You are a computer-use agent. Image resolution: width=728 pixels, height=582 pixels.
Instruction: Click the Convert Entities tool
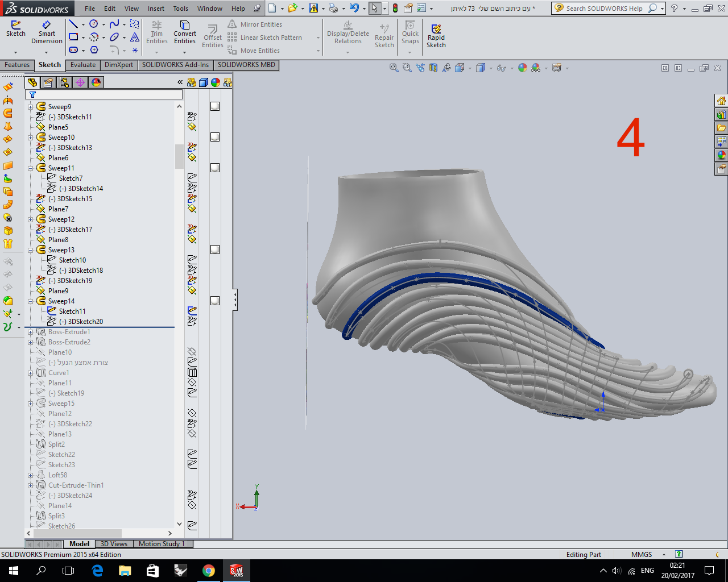tap(185, 32)
